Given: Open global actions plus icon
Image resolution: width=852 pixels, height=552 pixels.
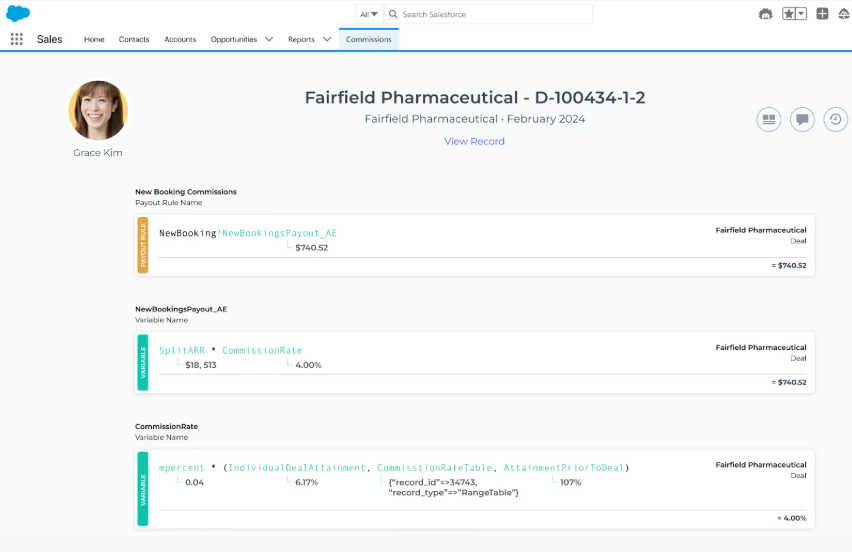Looking at the screenshot, I should coord(822,14).
